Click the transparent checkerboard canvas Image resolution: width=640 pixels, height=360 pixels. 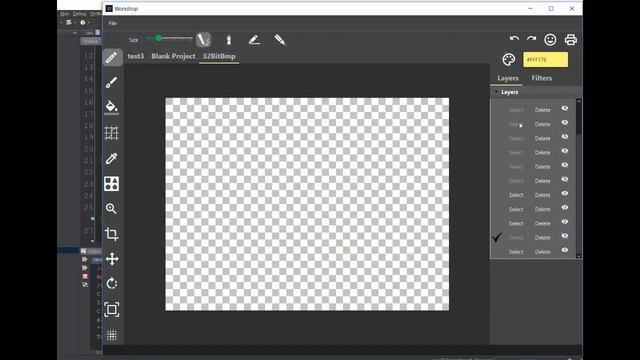(x=307, y=204)
